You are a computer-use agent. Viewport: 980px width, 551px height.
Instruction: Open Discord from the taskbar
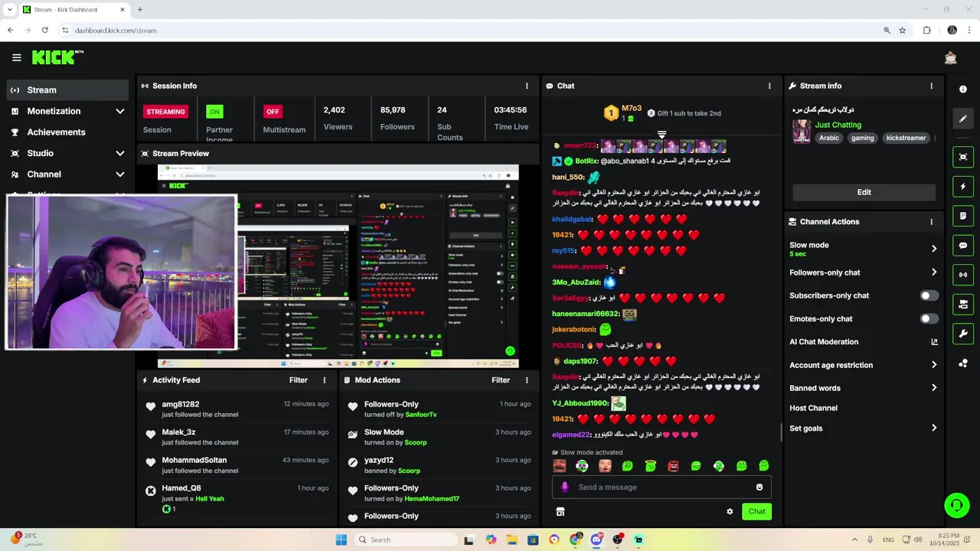coord(596,540)
